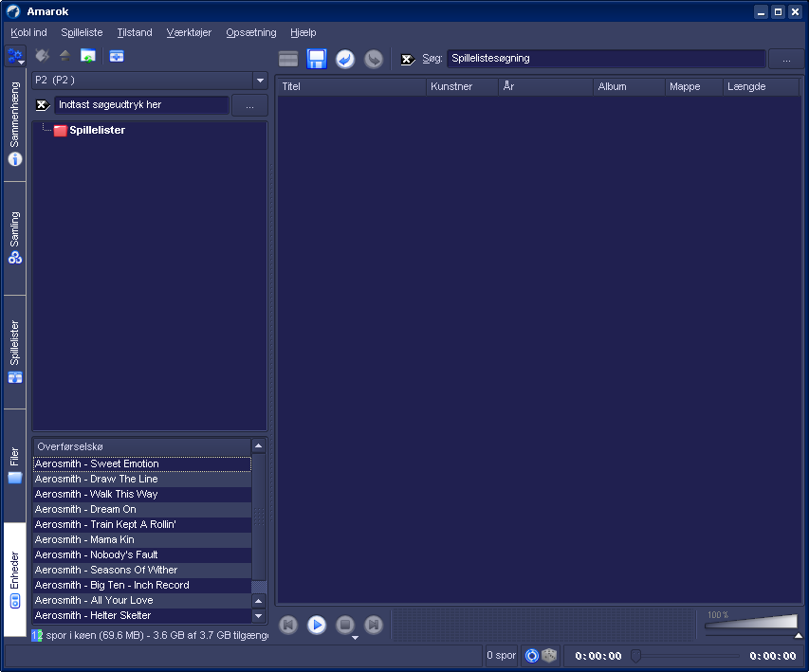Click the 'Indtast søgeudtryk her' search field
Image resolution: width=809 pixels, height=672 pixels.
[141, 104]
